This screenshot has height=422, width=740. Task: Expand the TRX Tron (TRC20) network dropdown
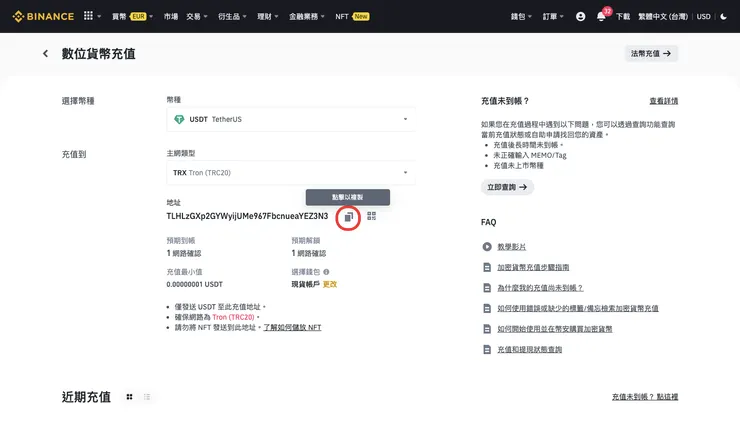291,173
